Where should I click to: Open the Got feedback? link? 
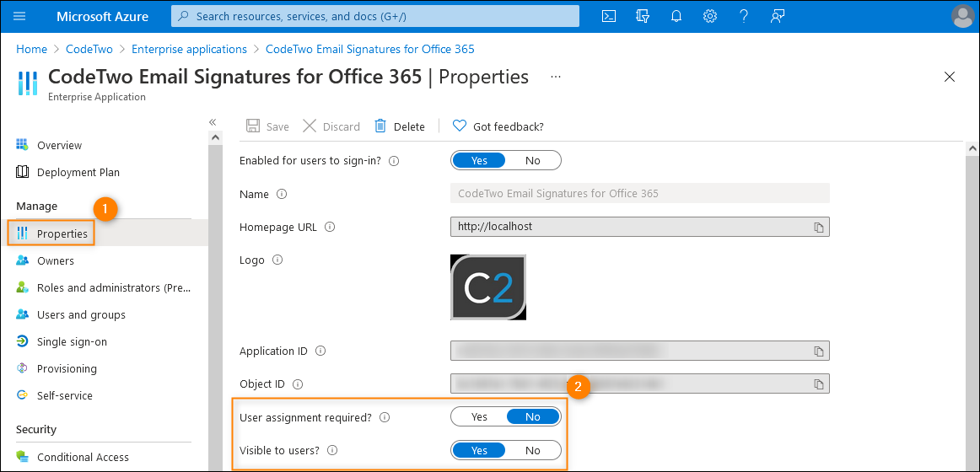498,126
